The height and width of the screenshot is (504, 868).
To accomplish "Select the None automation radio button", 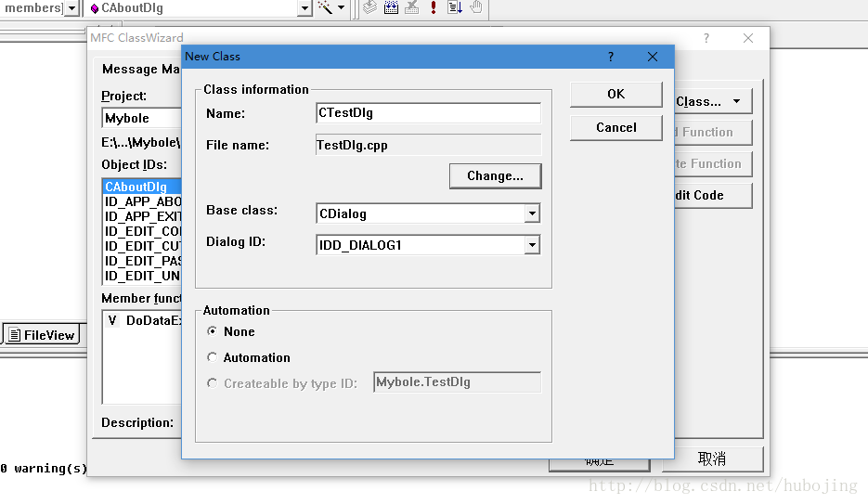I will tap(213, 331).
